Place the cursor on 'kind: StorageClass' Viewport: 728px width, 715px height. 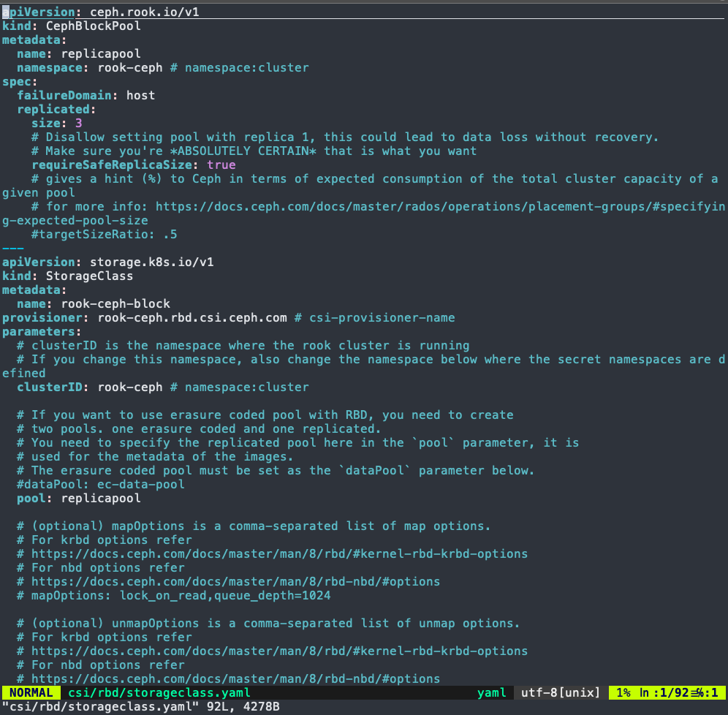pos(67,276)
